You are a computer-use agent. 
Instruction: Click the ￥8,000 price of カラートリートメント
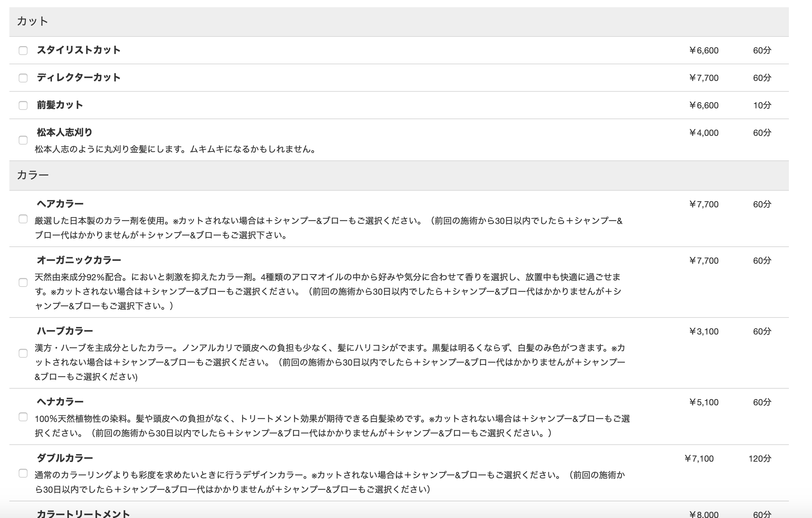tap(704, 514)
